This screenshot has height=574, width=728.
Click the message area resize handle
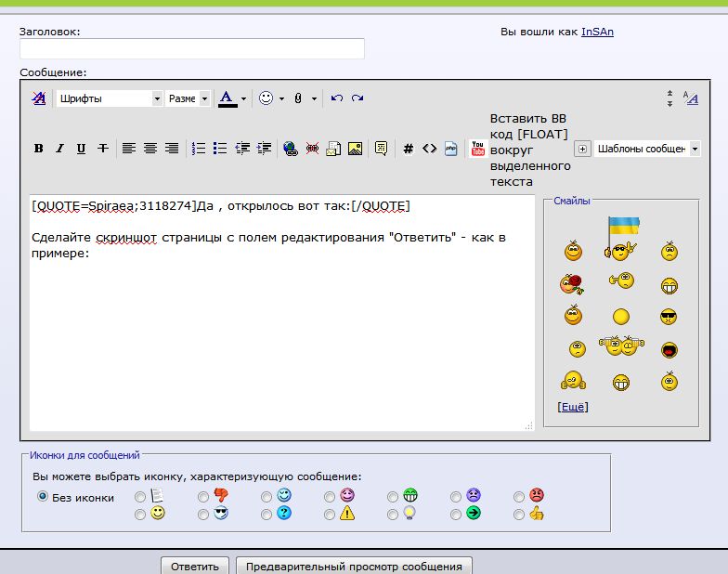tap(529, 425)
